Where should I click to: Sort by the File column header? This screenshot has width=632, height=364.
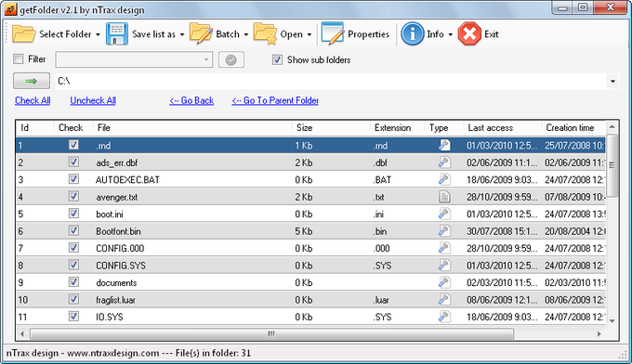coord(192,127)
